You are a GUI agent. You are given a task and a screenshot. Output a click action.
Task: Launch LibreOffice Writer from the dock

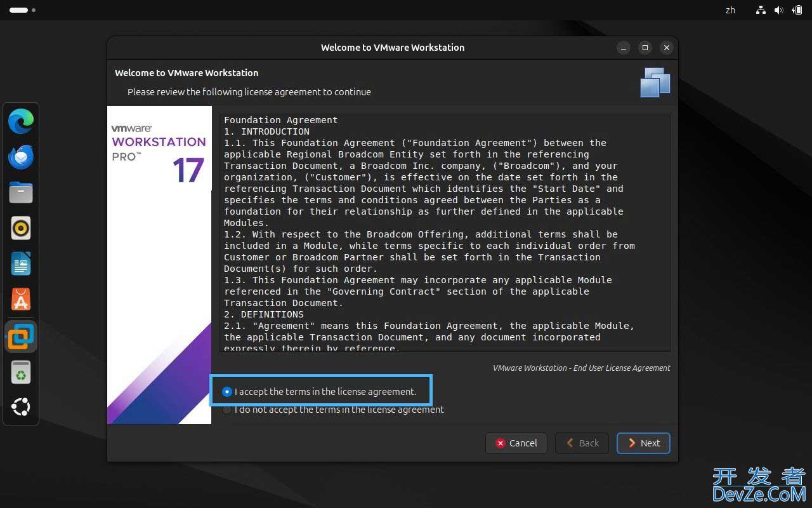click(x=21, y=264)
